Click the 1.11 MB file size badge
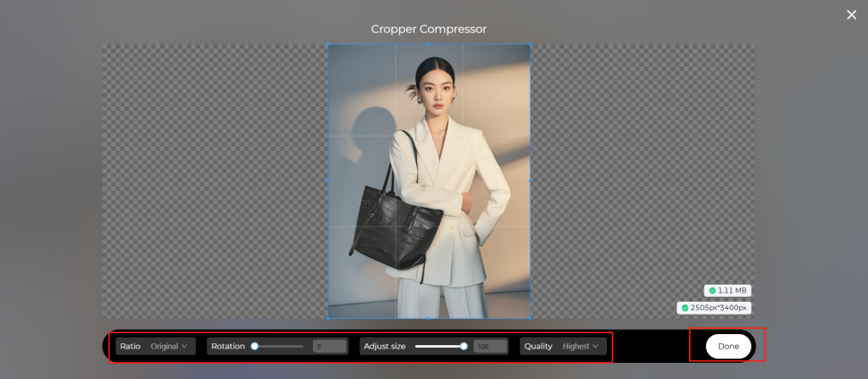Screen dimensions: 868x379 pyautogui.click(x=727, y=290)
